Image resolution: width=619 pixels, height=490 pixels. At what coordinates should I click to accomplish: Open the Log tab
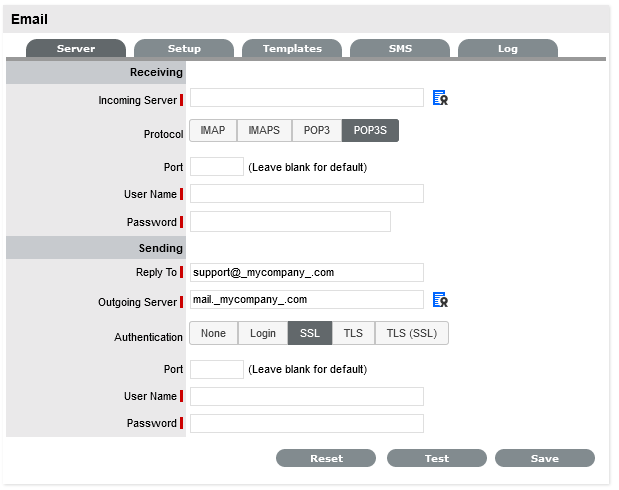pyautogui.click(x=508, y=48)
